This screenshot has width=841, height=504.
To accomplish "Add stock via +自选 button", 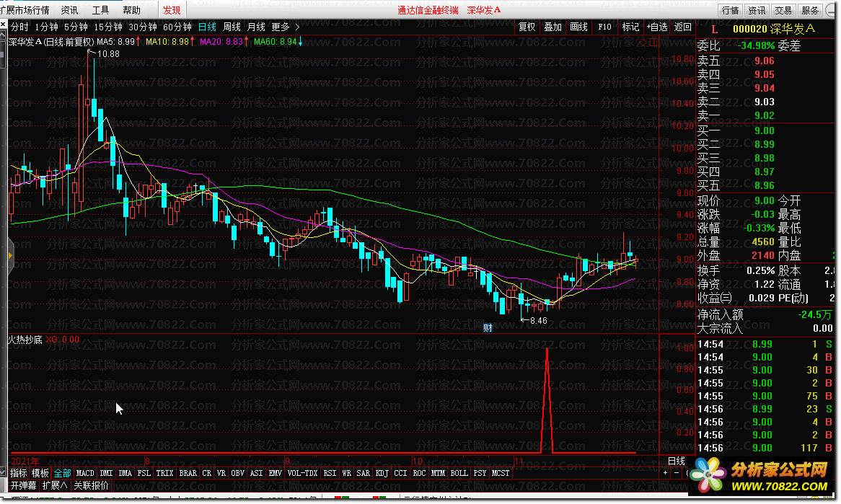I will click(x=657, y=27).
